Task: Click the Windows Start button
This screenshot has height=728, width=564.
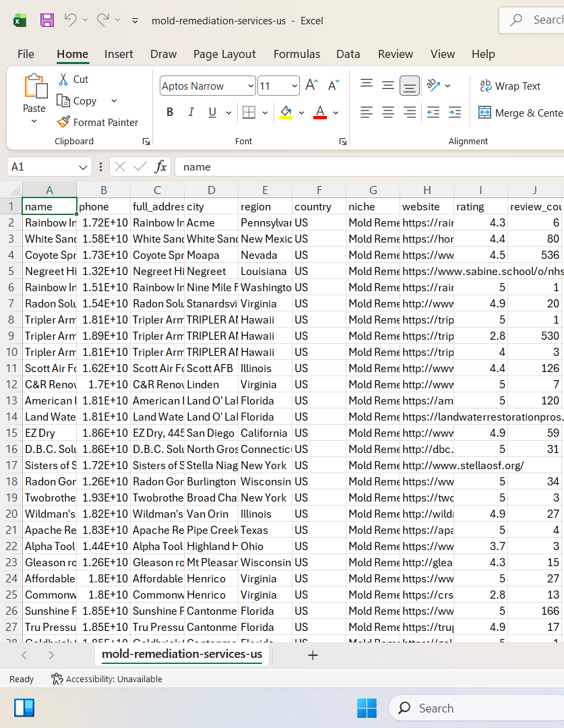Action: click(x=367, y=708)
